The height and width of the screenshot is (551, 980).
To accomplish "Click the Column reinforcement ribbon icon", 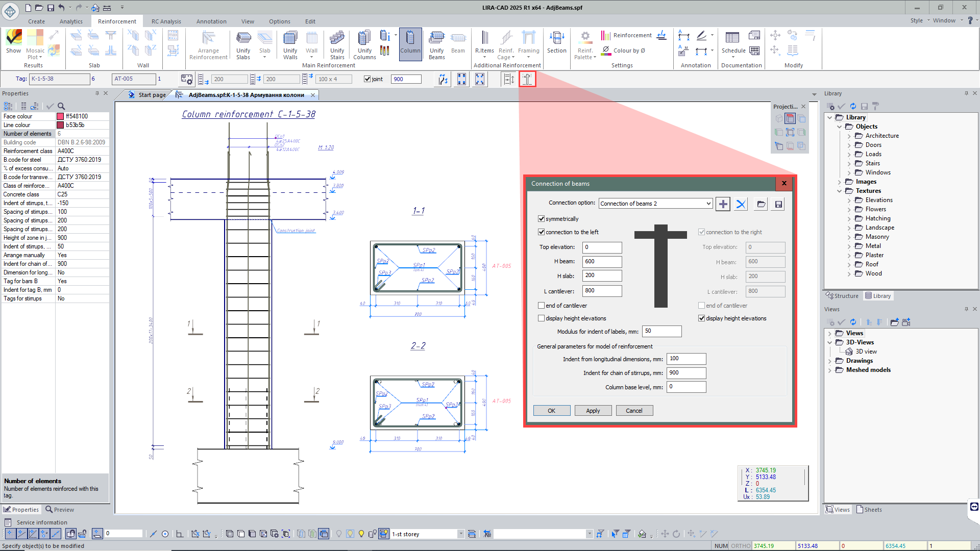I will coord(410,43).
